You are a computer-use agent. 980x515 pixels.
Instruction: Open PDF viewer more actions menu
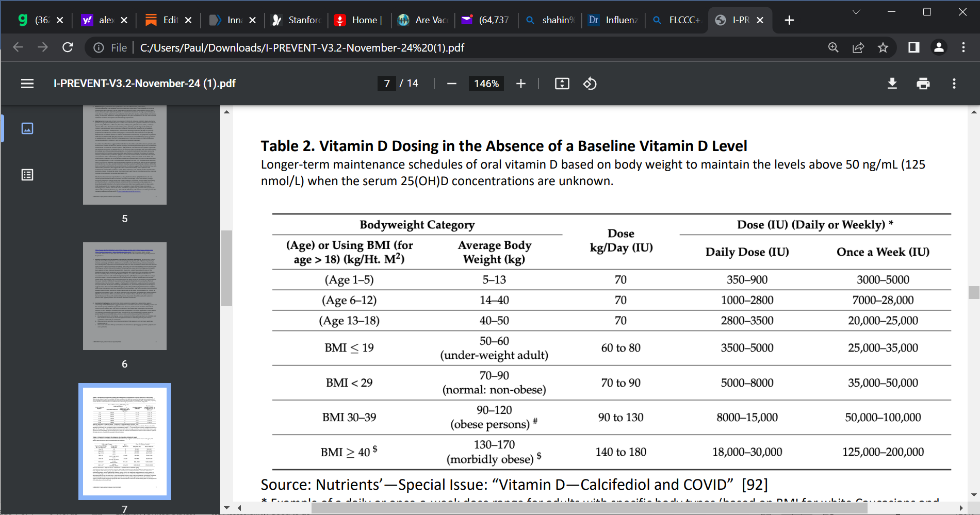(x=954, y=84)
